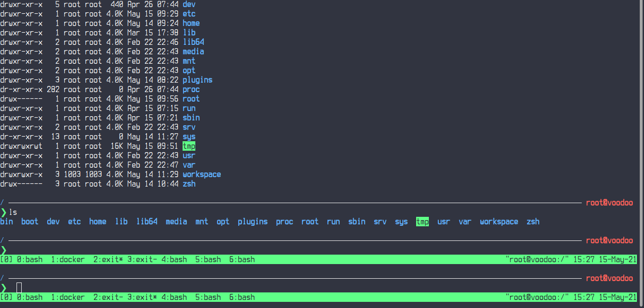The width and height of the screenshot is (644, 308).
Task: Click the proc directory entry
Action: coord(284,221)
